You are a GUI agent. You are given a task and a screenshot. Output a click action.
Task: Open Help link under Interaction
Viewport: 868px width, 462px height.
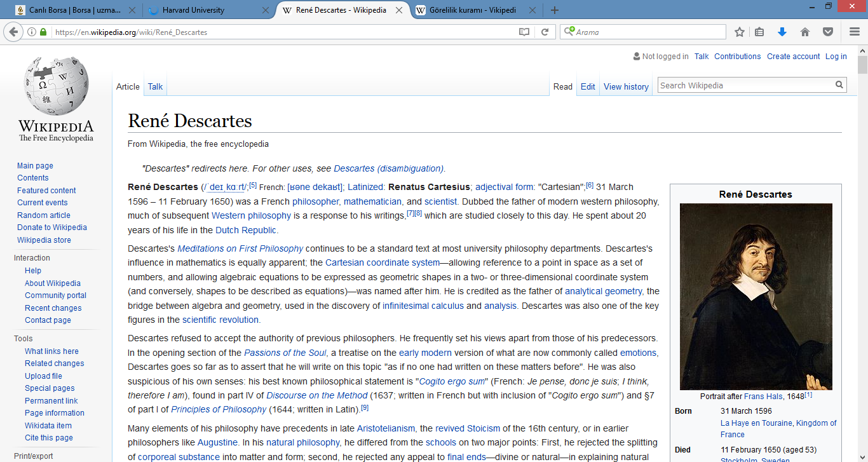point(33,271)
